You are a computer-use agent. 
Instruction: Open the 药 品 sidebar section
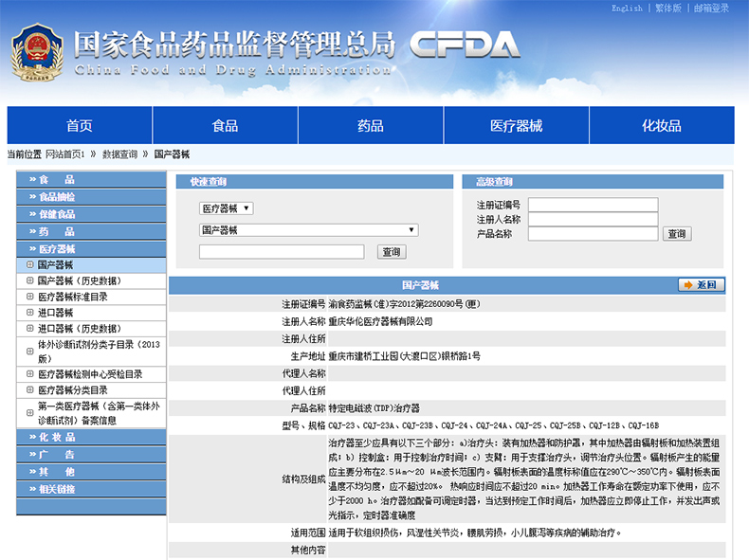pyautogui.click(x=91, y=231)
